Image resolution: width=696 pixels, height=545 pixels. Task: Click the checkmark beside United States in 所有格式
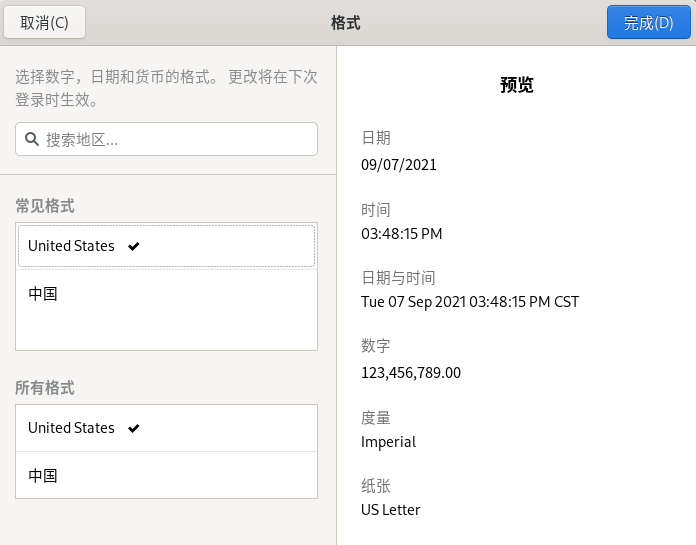pyautogui.click(x=134, y=428)
